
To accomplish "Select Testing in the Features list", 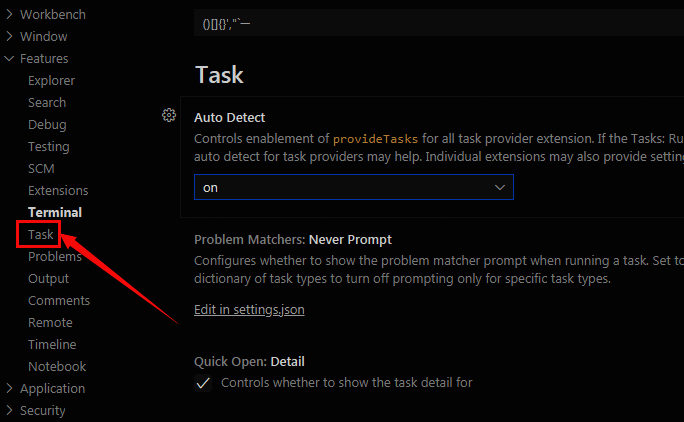I will point(49,147).
